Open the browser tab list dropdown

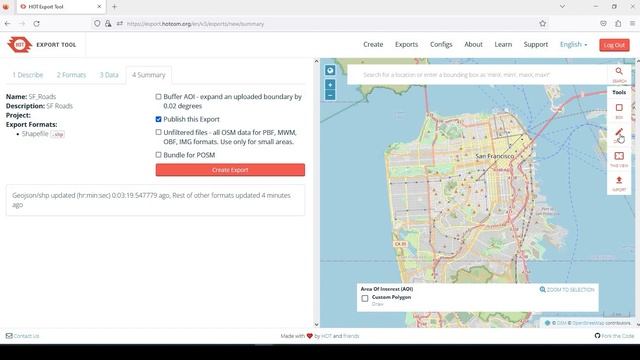[x=562, y=7]
